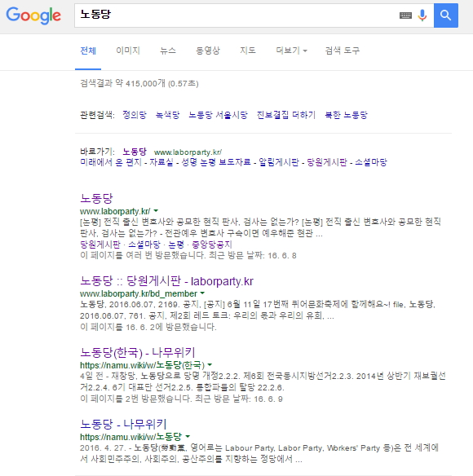The image size is (473, 476).
Task: Open 논평 link under first result
Action: pos(176,245)
